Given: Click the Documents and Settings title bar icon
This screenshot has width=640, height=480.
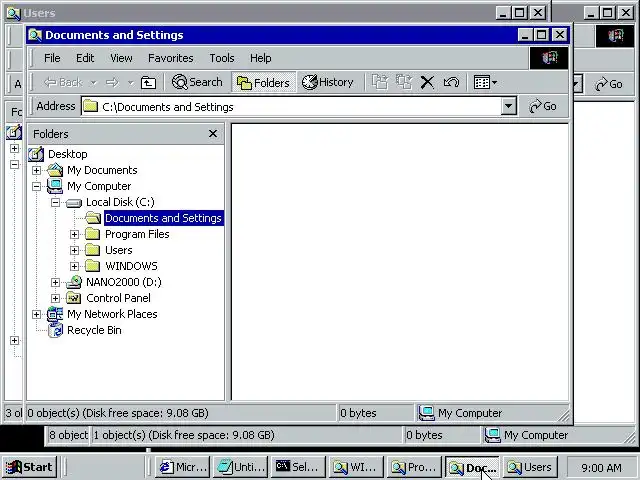Looking at the screenshot, I should tap(35, 35).
